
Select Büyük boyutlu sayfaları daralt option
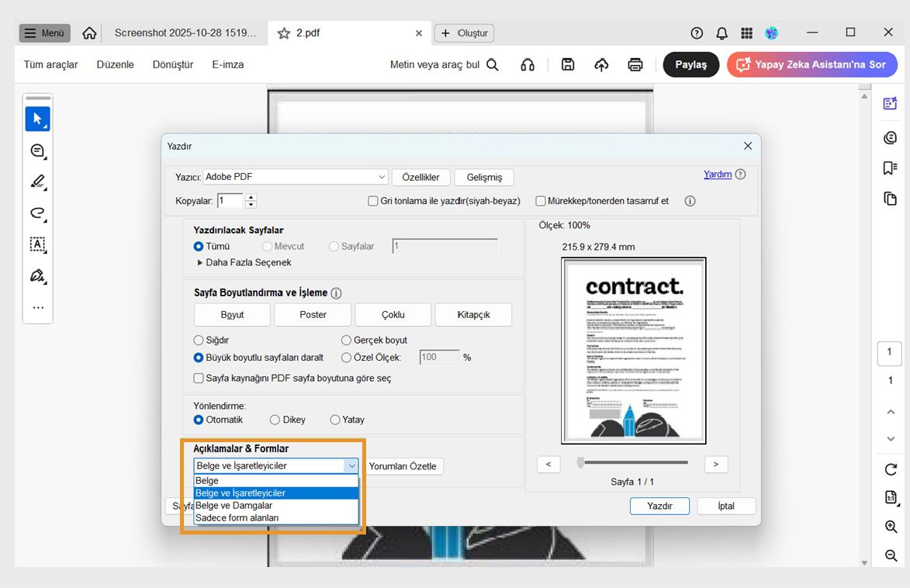[199, 358]
